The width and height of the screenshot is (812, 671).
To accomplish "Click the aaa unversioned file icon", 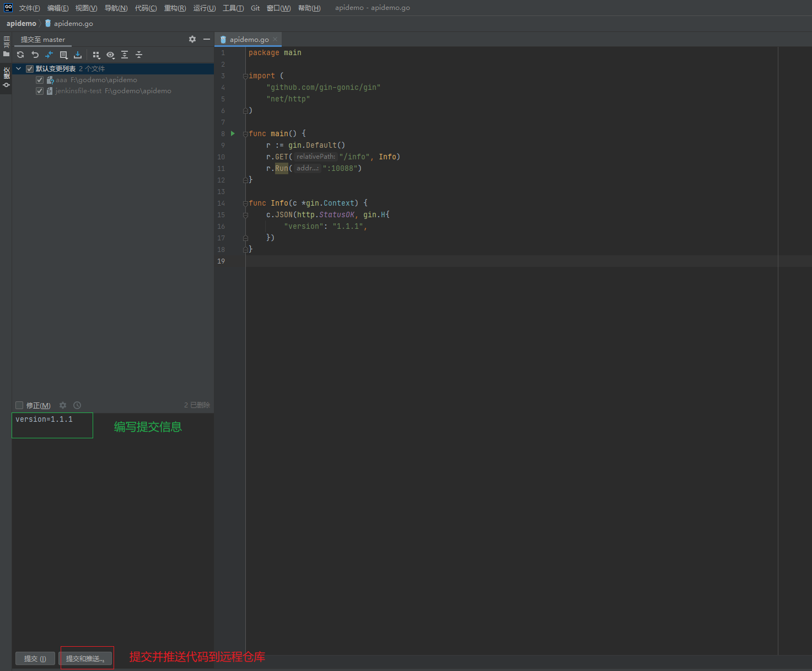I will [x=50, y=80].
